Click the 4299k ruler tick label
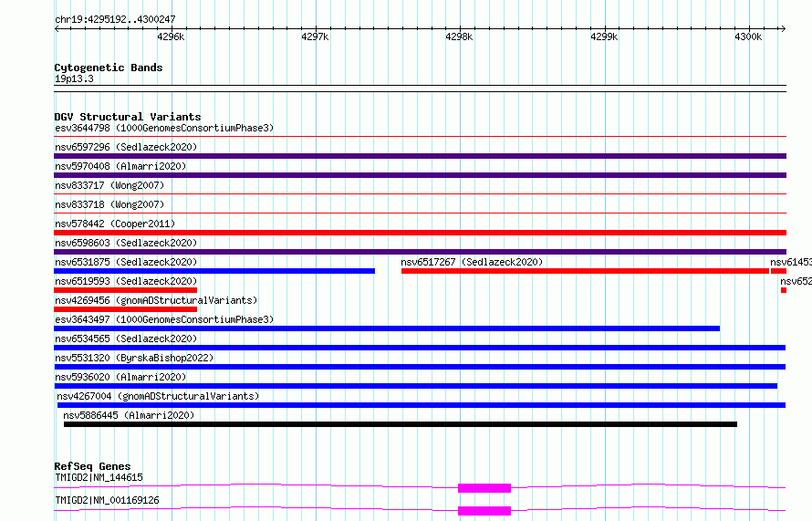Viewport: 812px width, 521px height. (x=604, y=36)
